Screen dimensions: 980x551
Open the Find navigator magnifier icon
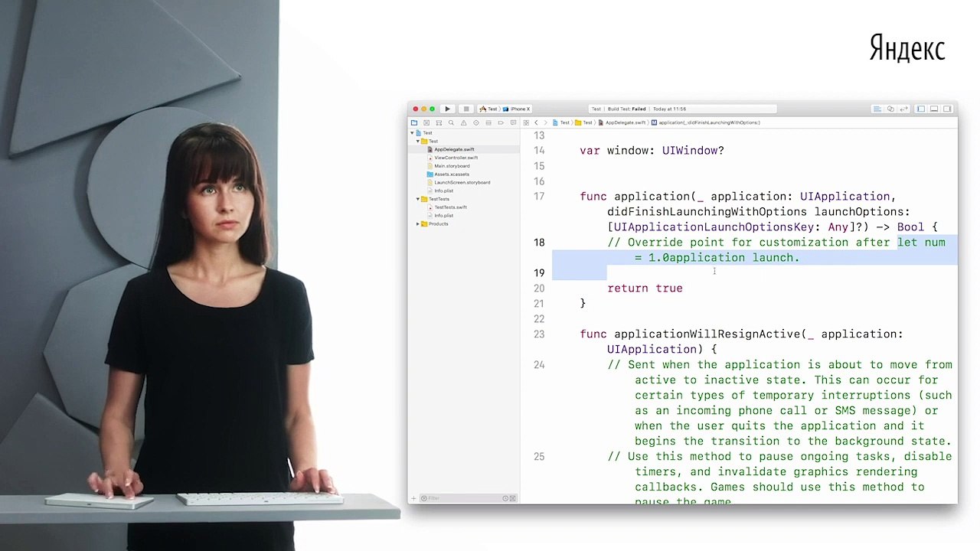(451, 122)
